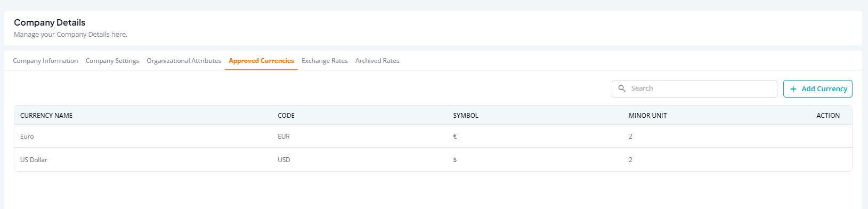Click the Add Currency button
Screen dimensions: 868x209
tap(818, 89)
